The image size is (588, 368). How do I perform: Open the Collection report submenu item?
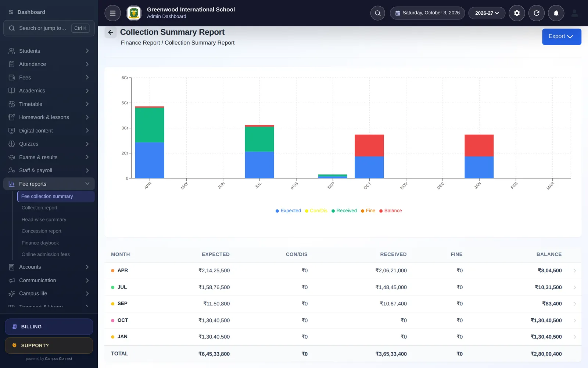coord(39,208)
